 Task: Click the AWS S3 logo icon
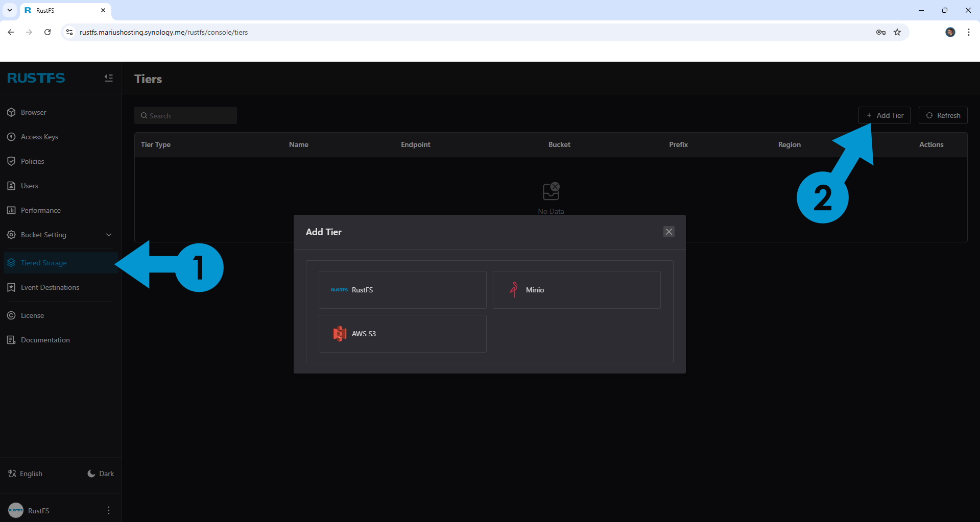point(340,334)
